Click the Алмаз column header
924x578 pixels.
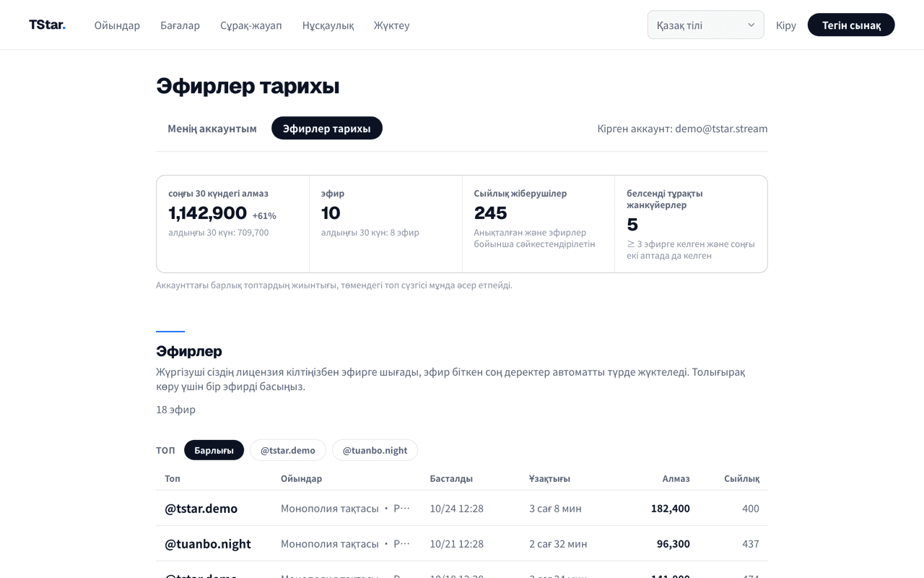coord(676,478)
